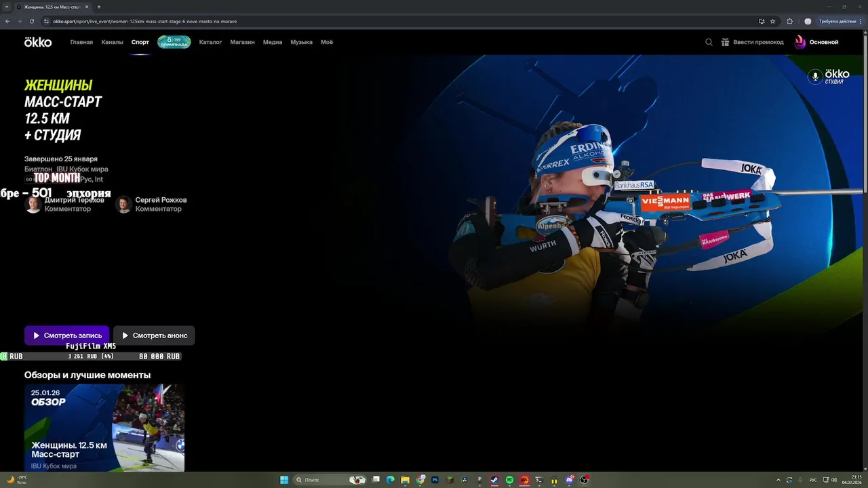The image size is (868, 488).
Task: Bookmark this page with the star icon
Action: coord(772,21)
